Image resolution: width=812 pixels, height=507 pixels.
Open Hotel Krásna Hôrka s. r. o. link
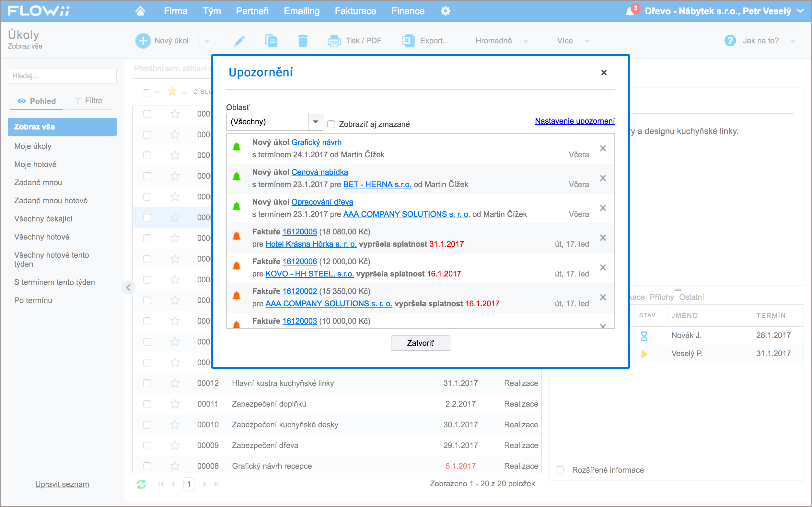pos(311,244)
